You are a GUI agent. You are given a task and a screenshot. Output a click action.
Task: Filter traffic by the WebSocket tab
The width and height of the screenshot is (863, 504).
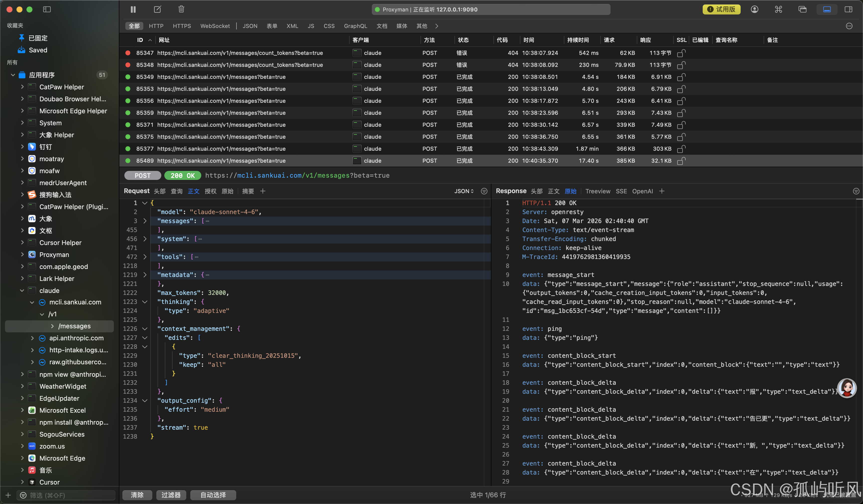[215, 26]
